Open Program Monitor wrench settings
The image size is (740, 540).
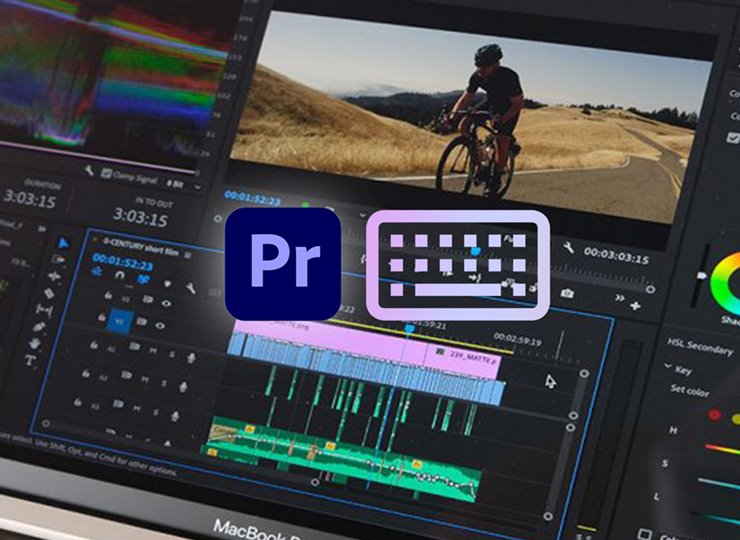coord(569,247)
